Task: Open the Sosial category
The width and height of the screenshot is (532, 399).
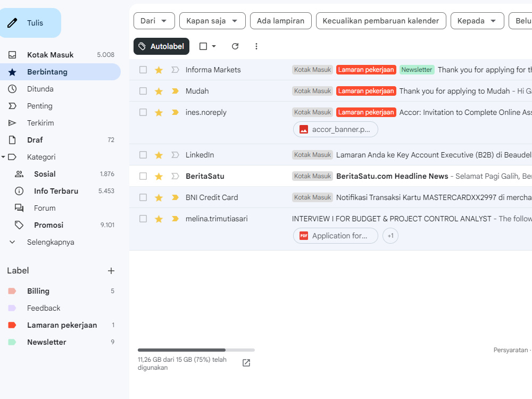Action: (x=61, y=174)
